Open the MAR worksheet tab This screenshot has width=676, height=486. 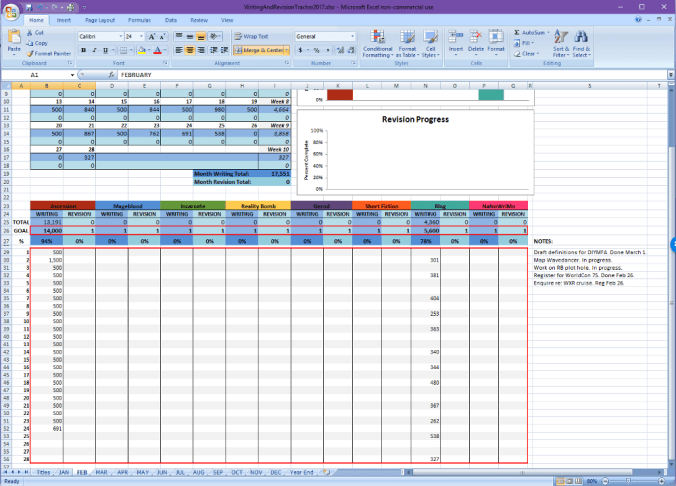tap(102, 471)
